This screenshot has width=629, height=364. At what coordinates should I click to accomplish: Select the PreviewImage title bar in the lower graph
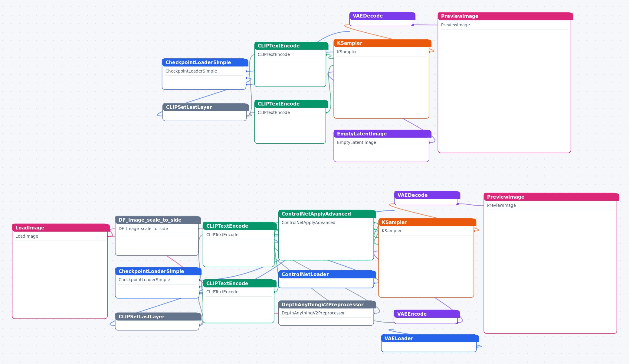551,197
